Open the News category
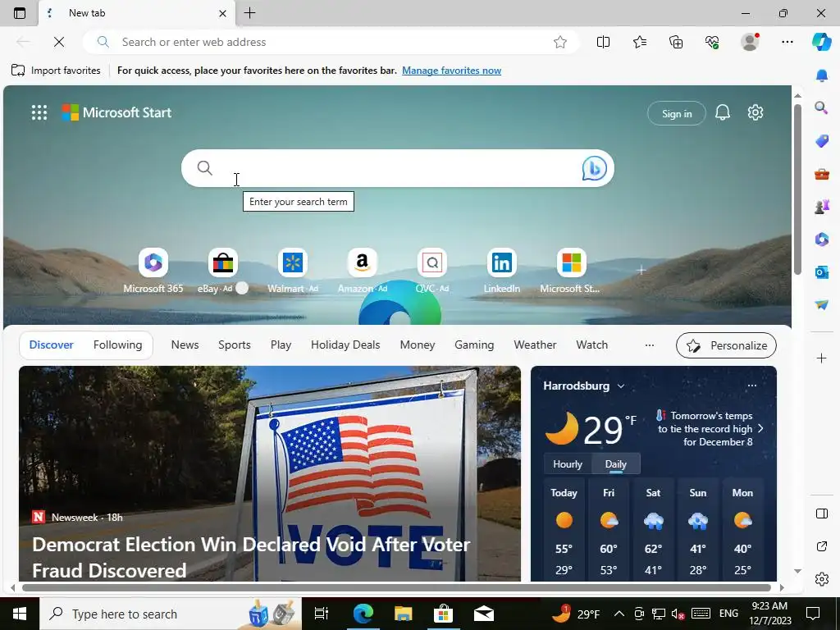The height and width of the screenshot is (630, 840). tap(185, 345)
